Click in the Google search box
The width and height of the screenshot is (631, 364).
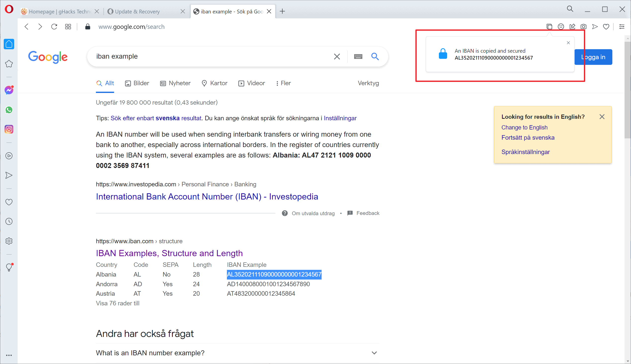[210, 56]
